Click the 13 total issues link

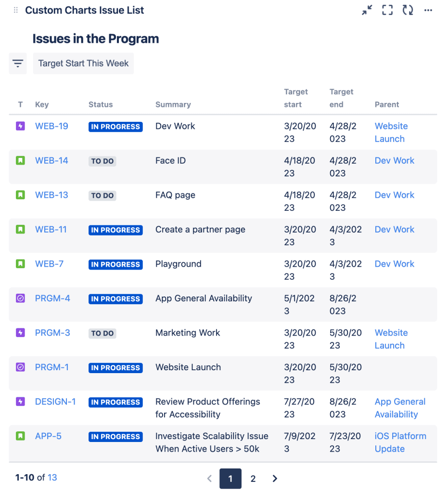[x=52, y=478]
